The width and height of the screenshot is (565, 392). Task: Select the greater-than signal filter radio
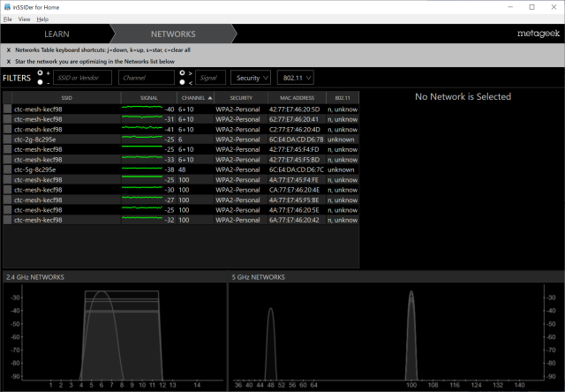pyautogui.click(x=183, y=72)
